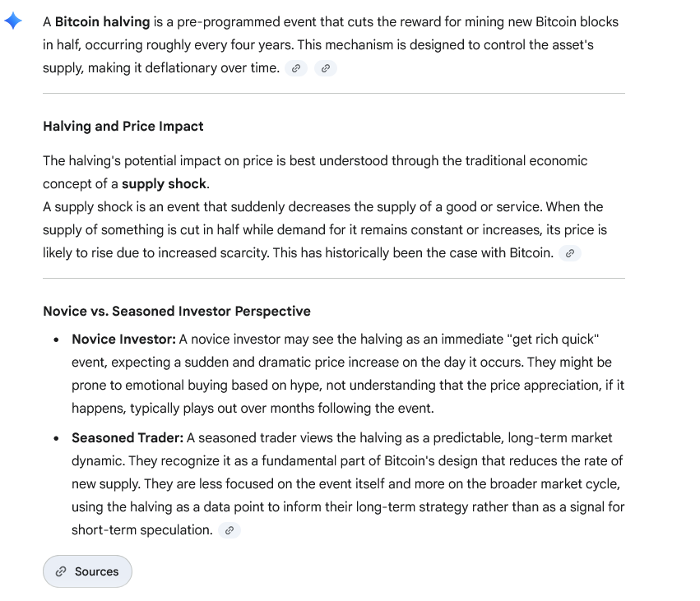Click the Sources button
The width and height of the screenshot is (700, 601).
click(x=87, y=571)
